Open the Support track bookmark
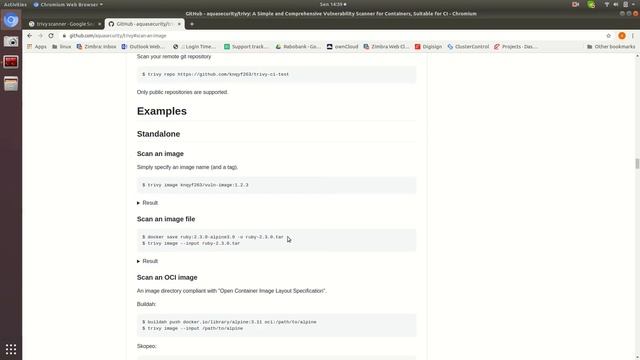The image size is (640, 360). [246, 47]
